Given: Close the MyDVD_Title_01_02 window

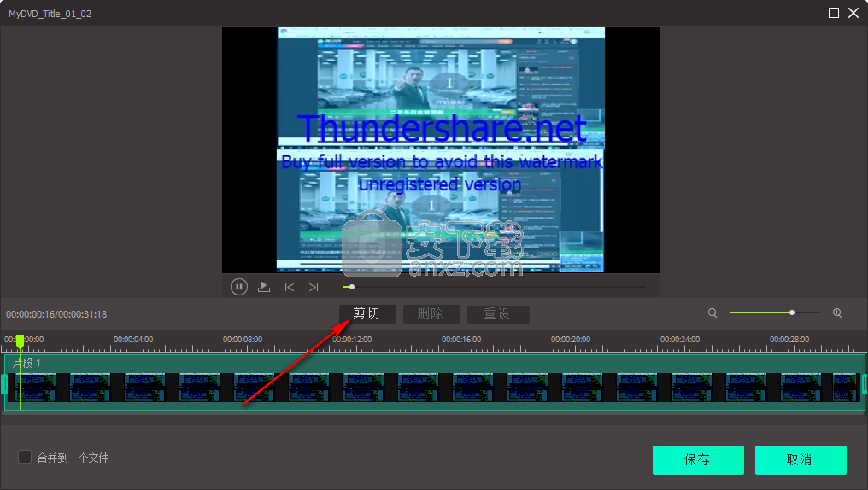Looking at the screenshot, I should [x=853, y=13].
